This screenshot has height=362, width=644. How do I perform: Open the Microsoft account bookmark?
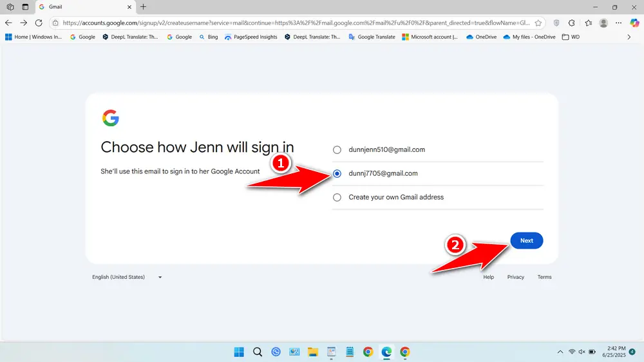pyautogui.click(x=430, y=37)
